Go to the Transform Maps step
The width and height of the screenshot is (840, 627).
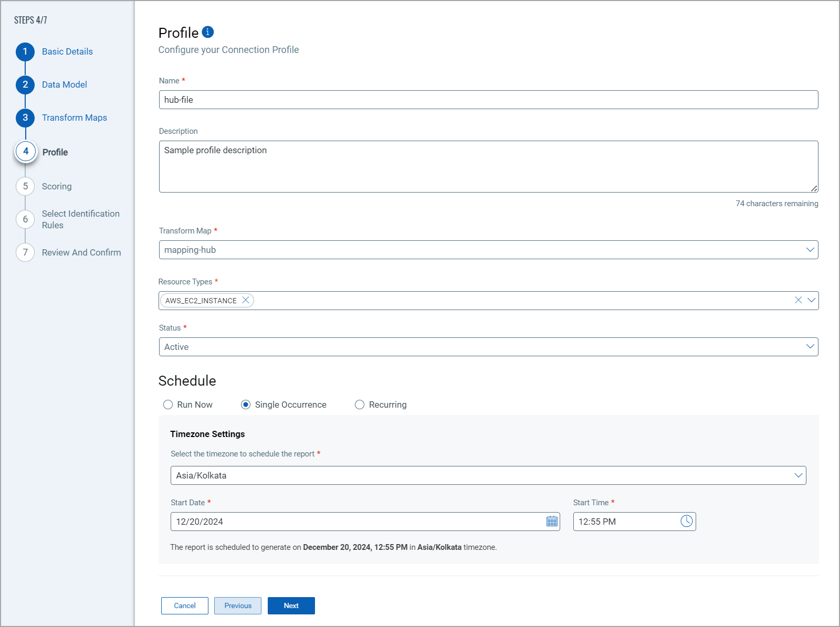(x=74, y=118)
